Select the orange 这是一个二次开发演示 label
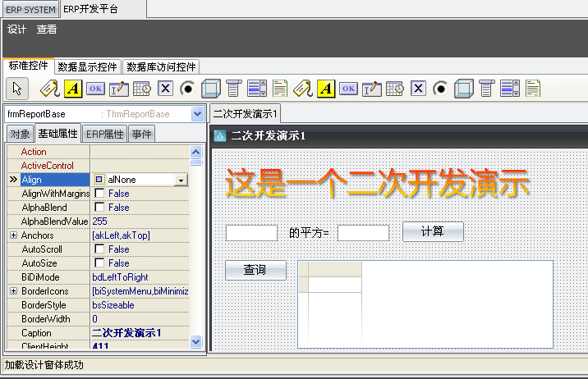The image size is (588, 379). (x=377, y=184)
